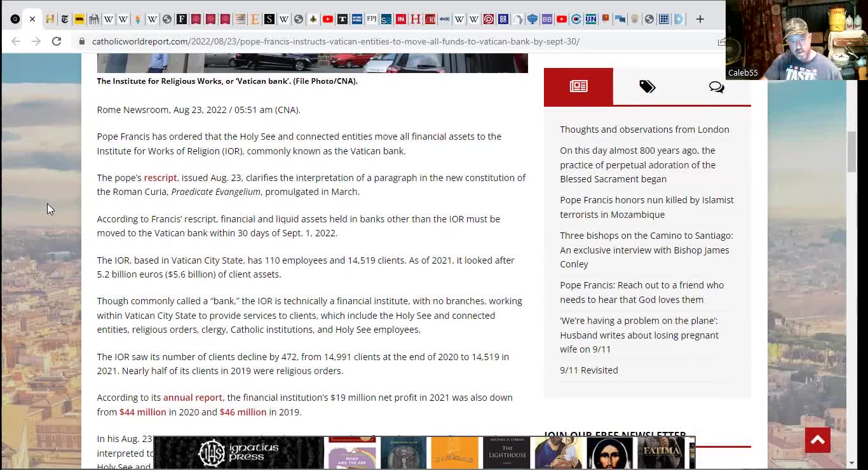Open the 'annual report' link
The height and width of the screenshot is (470, 868).
tap(193, 398)
